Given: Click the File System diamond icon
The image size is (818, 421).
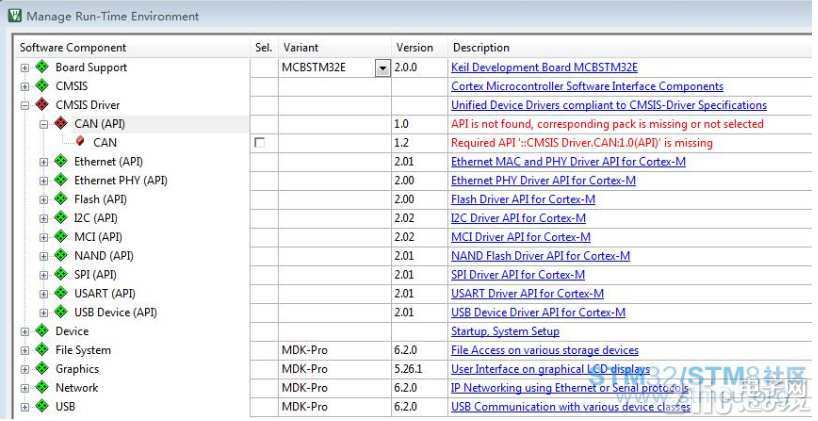Looking at the screenshot, I should point(42,349).
